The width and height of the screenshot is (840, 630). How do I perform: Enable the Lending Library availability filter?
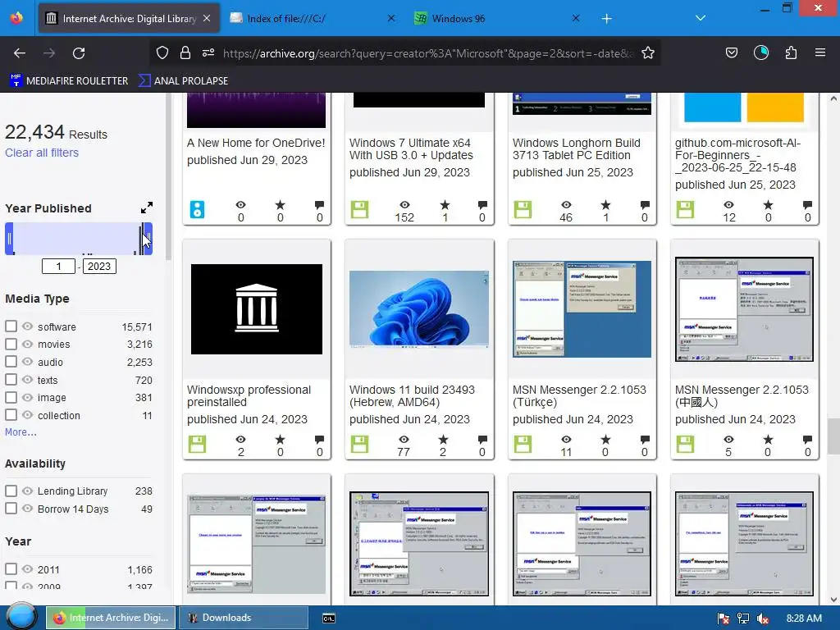pos(11,491)
